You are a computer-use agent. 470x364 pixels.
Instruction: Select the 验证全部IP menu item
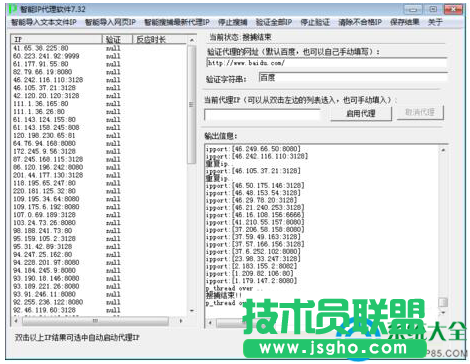click(274, 22)
